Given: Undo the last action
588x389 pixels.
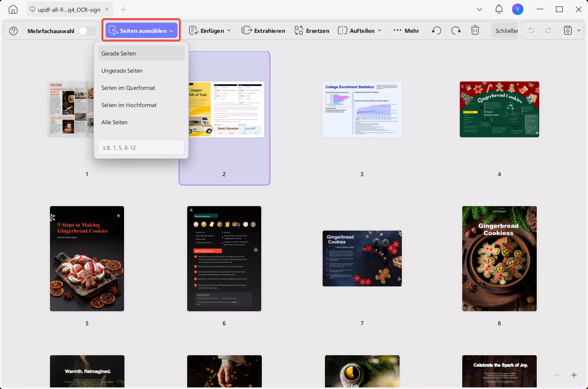Looking at the screenshot, I should click(531, 30).
